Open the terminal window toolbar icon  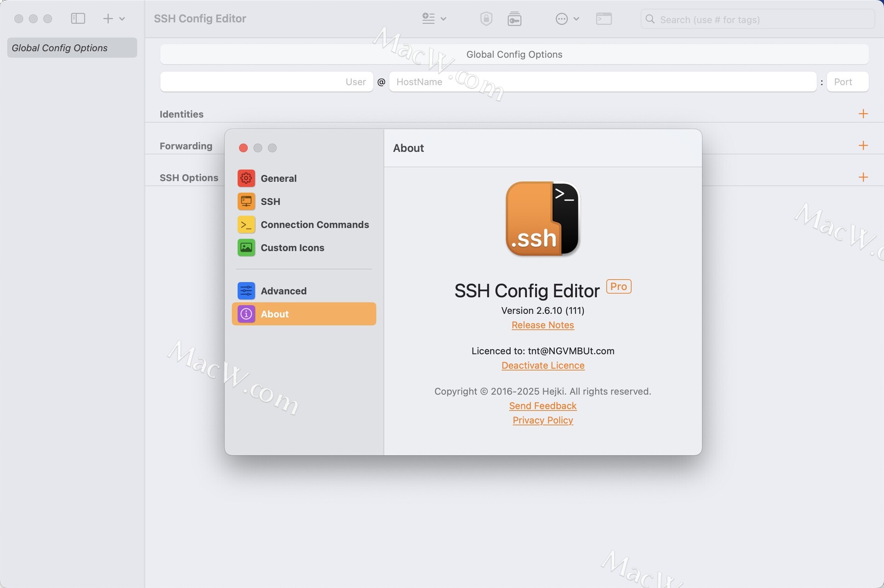(604, 19)
